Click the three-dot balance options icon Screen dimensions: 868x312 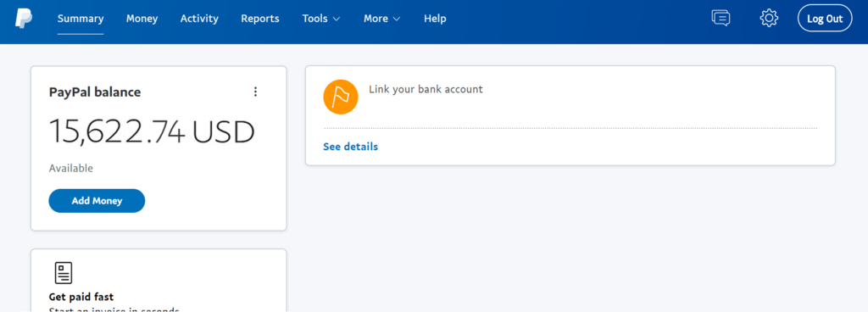point(255,92)
